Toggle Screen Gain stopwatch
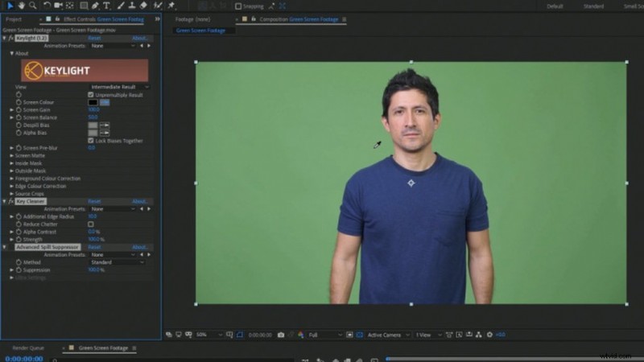This screenshot has width=644, height=362. point(19,110)
